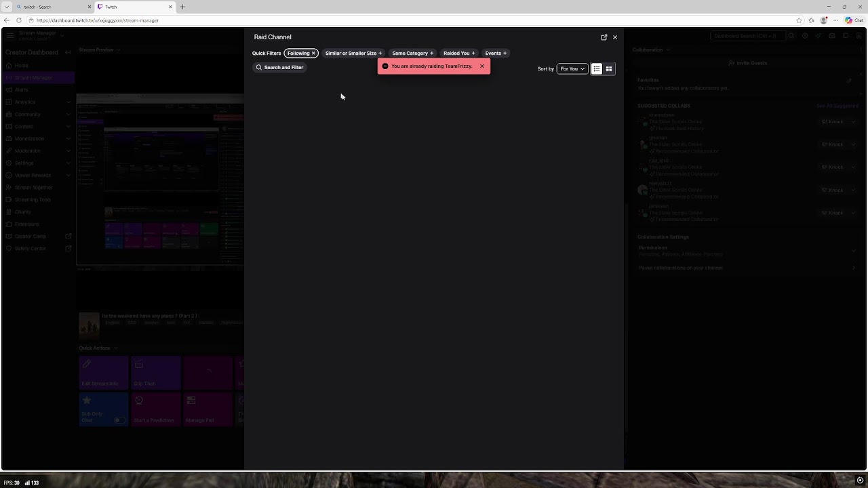Open the browser tab search chevron
Viewport: 868px width, 488px height.
(6, 7)
